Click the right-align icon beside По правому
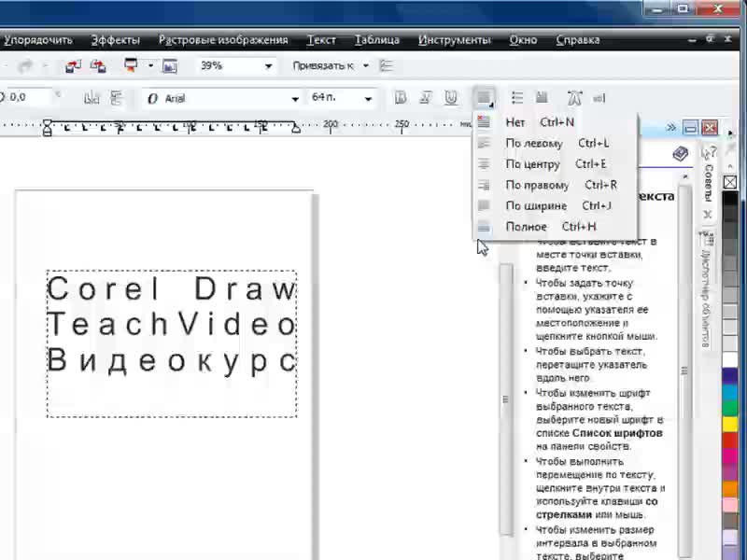 [484, 185]
